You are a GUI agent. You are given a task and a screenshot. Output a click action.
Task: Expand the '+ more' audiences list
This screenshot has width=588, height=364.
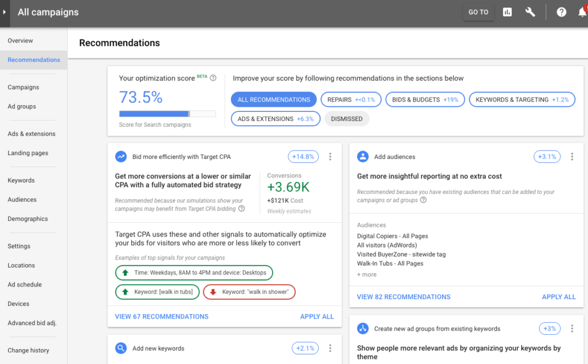pyautogui.click(x=366, y=274)
